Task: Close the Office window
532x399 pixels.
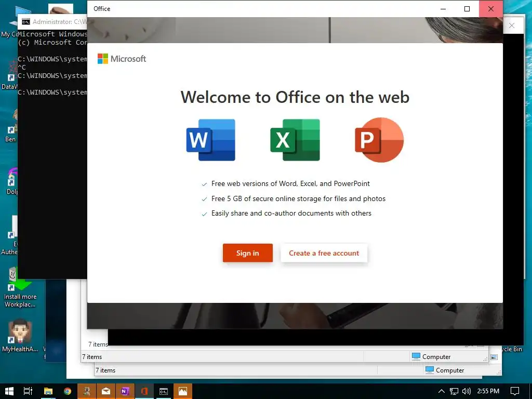Action: tap(491, 9)
